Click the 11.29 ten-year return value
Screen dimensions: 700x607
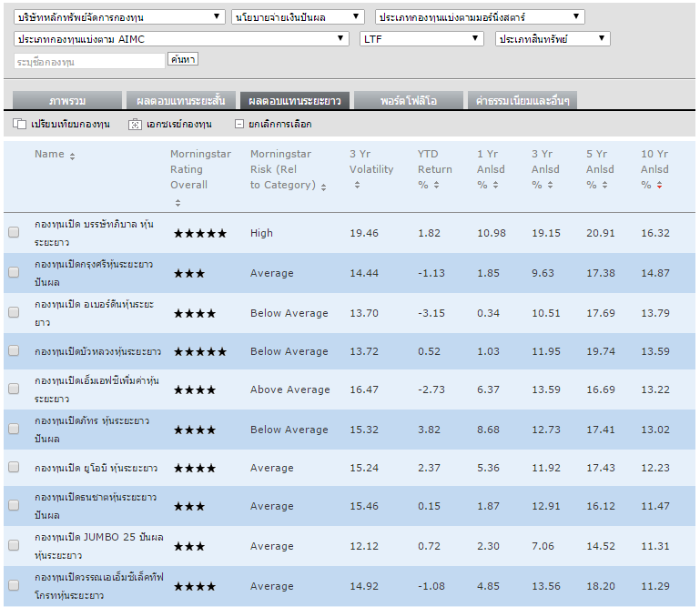655,586
